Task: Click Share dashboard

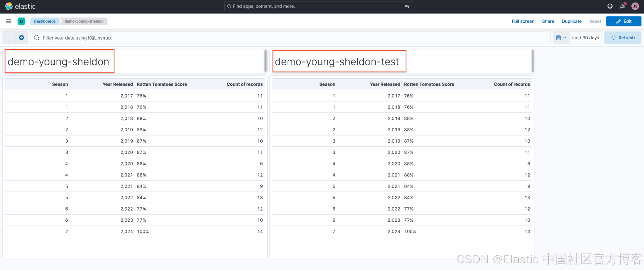Action: 548,21
